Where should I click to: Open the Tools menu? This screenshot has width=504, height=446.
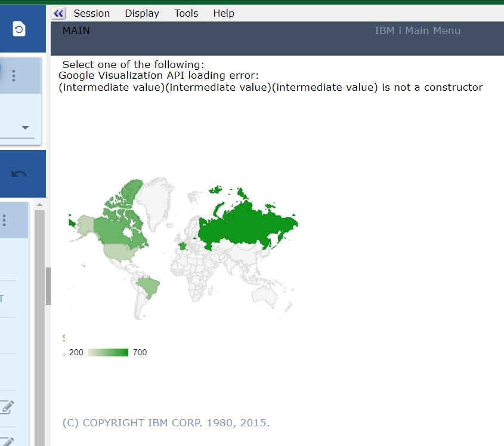(x=186, y=13)
